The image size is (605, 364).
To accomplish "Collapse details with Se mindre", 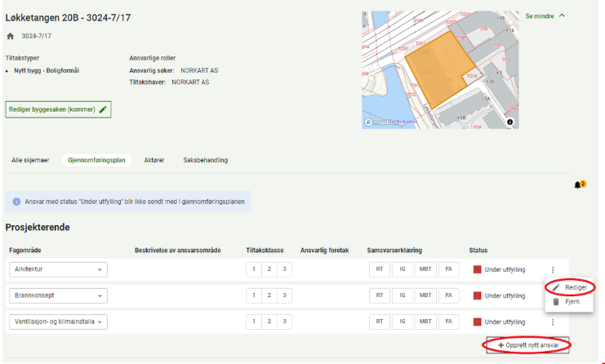I will 545,16.
